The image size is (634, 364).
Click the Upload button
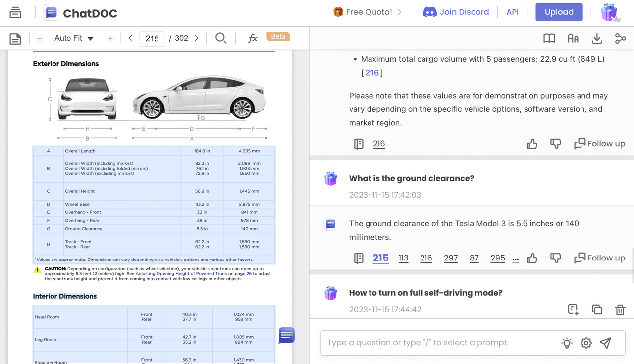559,12
